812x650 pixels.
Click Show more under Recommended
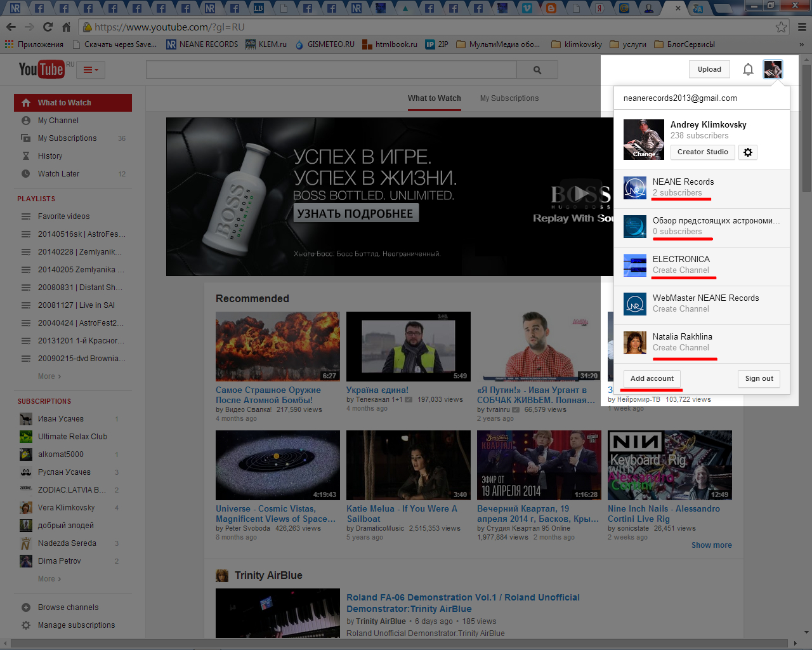coord(712,545)
